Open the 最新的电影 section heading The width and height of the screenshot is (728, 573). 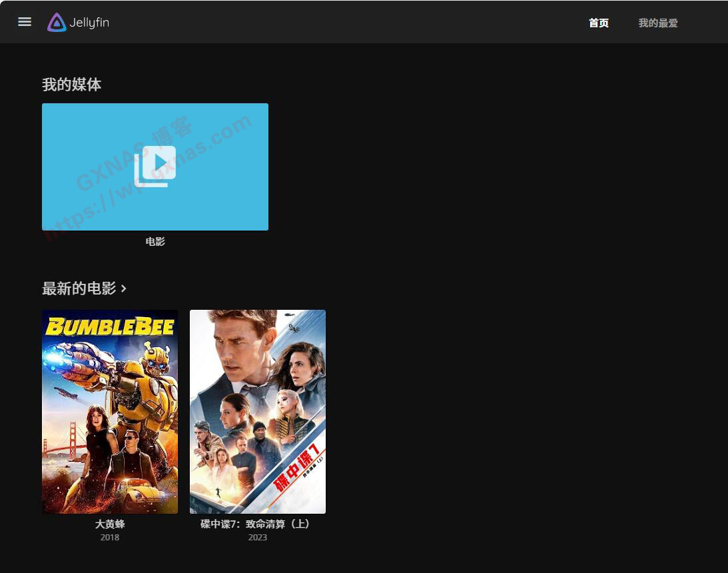click(x=79, y=288)
